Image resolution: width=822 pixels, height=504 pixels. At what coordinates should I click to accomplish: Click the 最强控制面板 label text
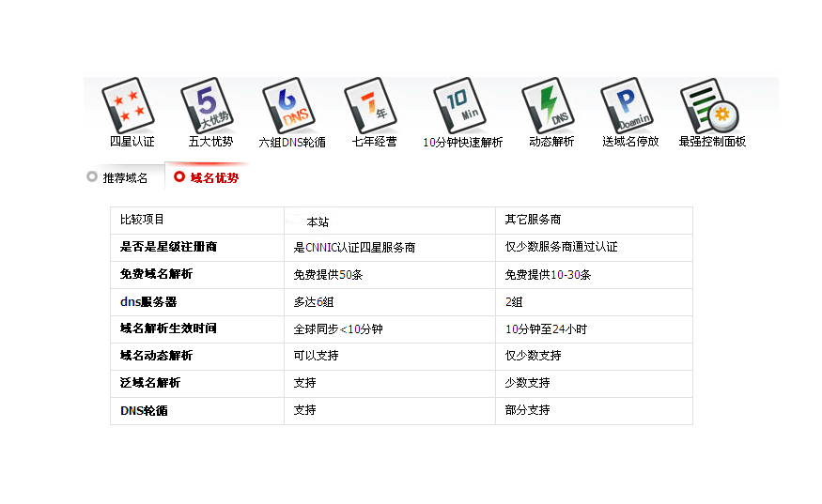tap(712, 142)
